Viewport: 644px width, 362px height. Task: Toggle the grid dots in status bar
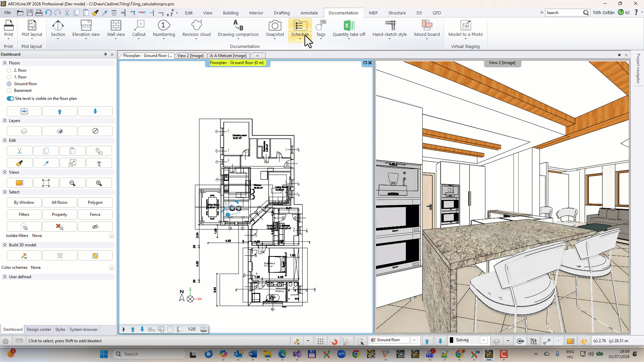[320, 341]
